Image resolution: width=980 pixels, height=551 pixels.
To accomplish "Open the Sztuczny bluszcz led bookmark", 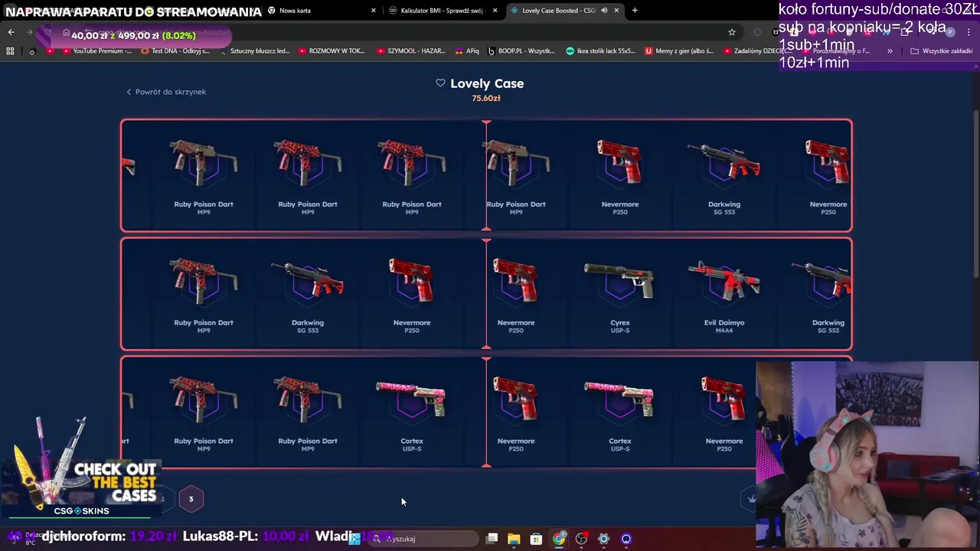I will point(254,51).
